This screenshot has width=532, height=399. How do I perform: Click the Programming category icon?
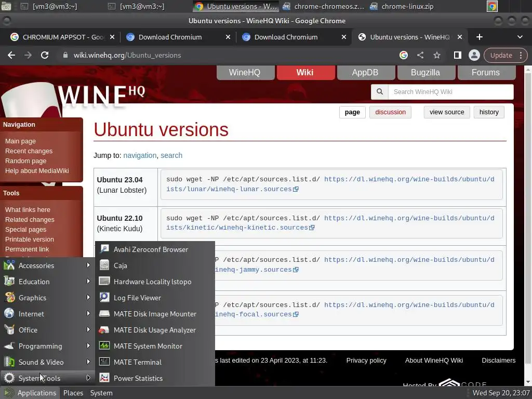click(x=9, y=345)
